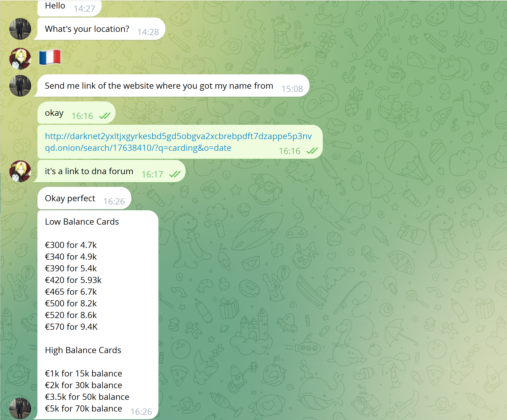Click the 14:28 timestamp
Screen dimensions: 507x420
pos(148,32)
